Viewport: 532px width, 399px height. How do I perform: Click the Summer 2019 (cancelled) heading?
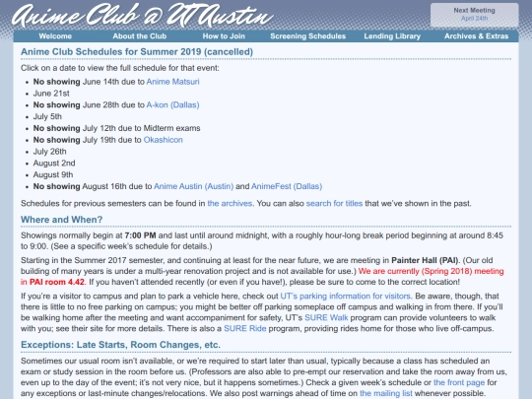click(x=137, y=52)
